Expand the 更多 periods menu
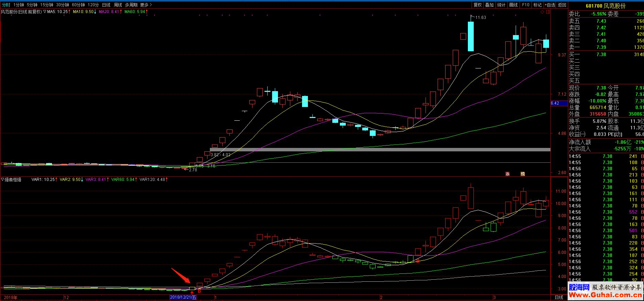Screen dimensions: 644x301 (x=146, y=5)
